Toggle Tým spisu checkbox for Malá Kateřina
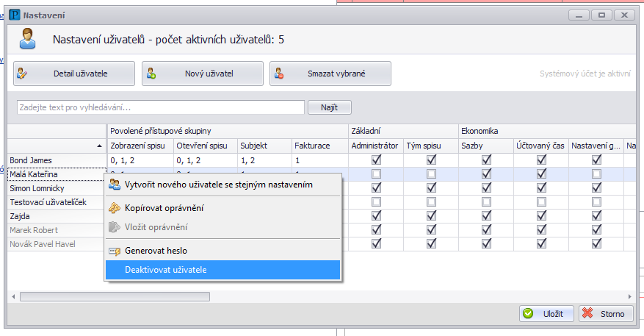The image size is (644, 336). coord(431,174)
